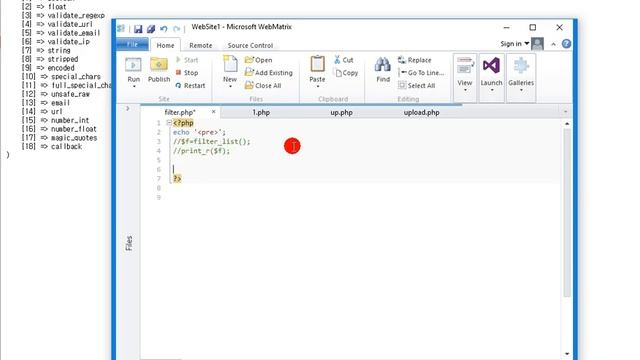Paste clipboard content using the Paste icon
Viewport: 640px width, 360px height.
[x=317, y=64]
